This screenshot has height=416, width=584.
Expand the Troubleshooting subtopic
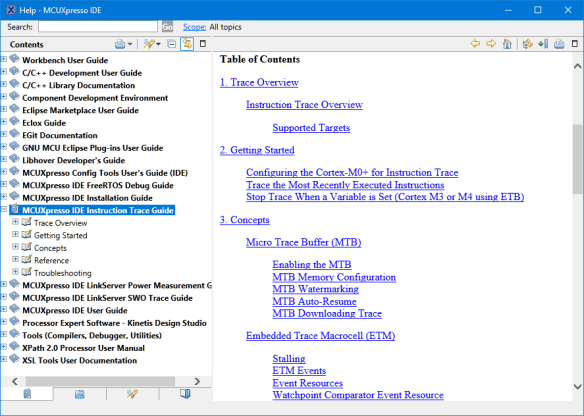[x=15, y=271]
